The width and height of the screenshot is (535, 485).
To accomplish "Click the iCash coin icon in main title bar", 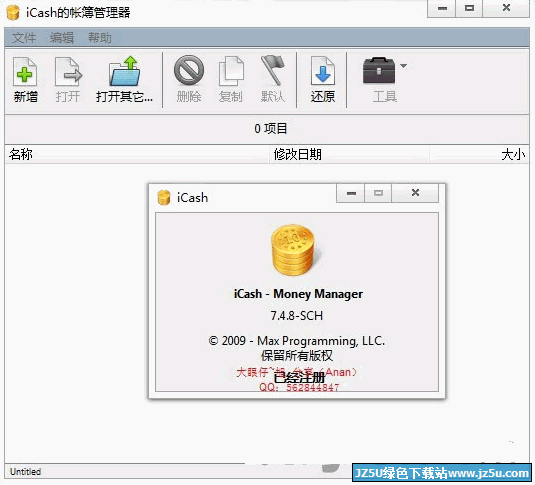I will 13,13.
